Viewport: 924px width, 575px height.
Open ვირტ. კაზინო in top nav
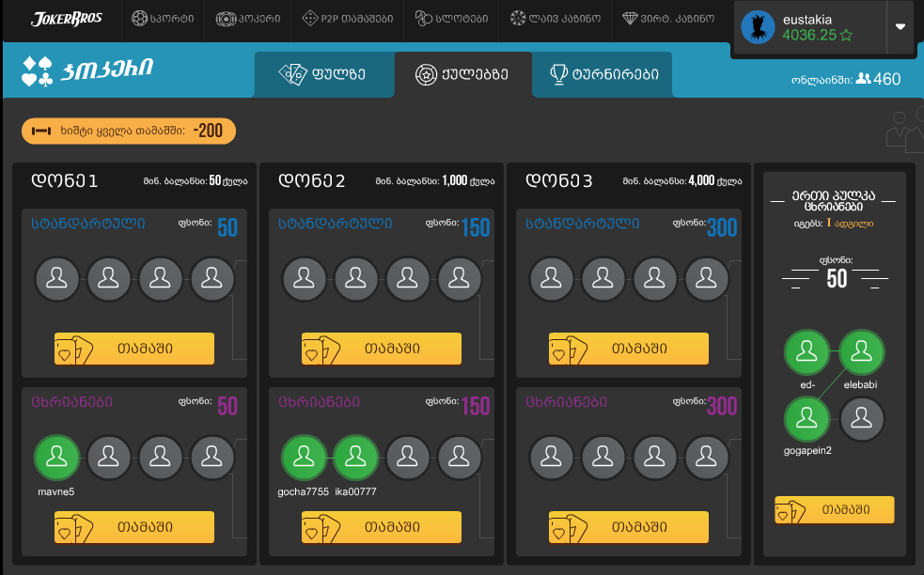(x=668, y=19)
